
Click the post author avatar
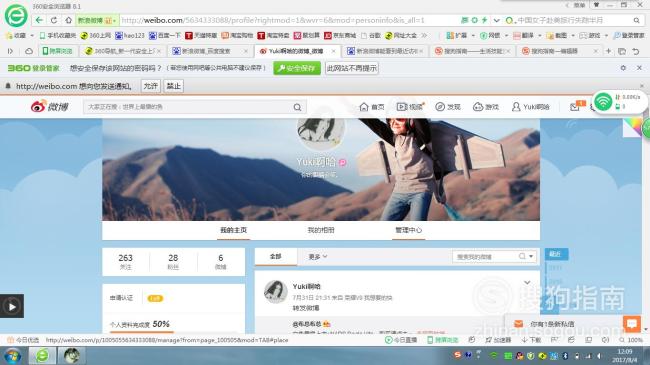coord(276,292)
